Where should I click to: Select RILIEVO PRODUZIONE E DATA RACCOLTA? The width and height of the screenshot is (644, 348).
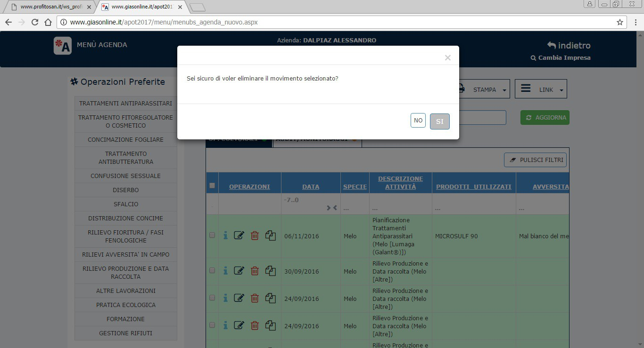click(125, 273)
